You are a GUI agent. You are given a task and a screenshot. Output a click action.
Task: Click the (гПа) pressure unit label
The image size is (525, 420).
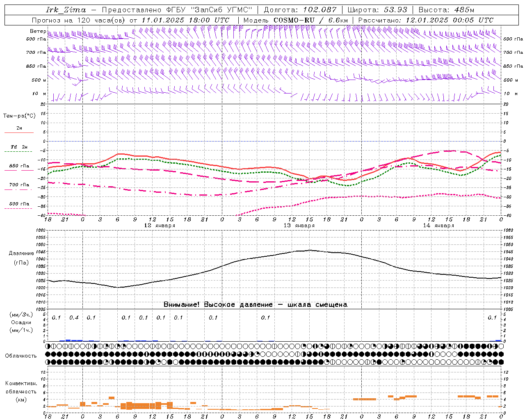coord(21,262)
